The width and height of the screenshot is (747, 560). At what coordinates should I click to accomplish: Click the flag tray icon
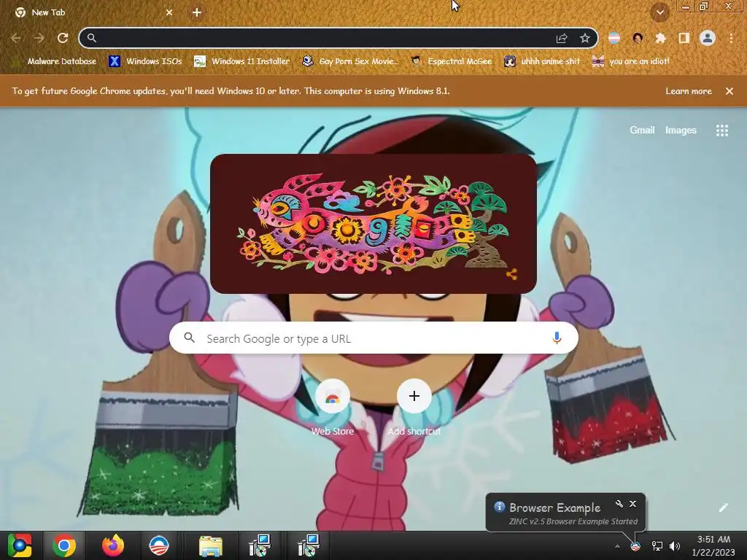(635, 546)
